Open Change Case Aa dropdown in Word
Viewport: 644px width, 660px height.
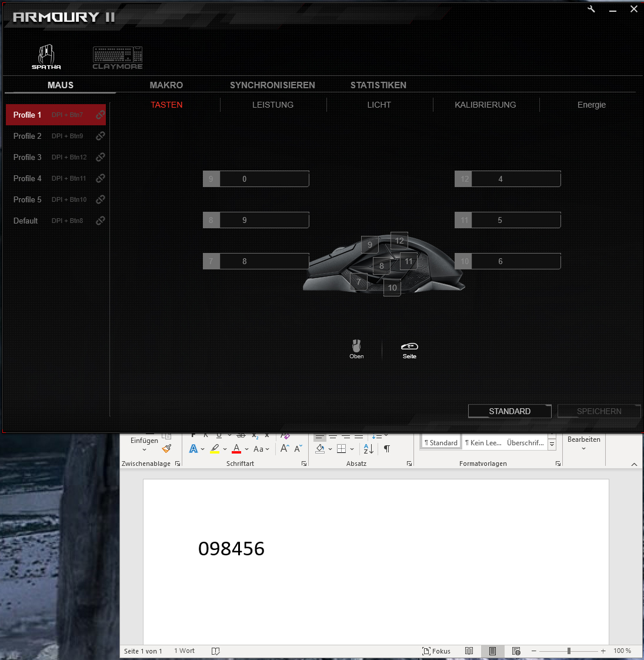click(x=261, y=449)
